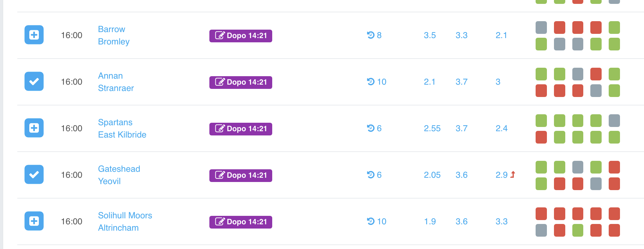Viewport: 644px width, 249px height.
Task: Open the Stranraer team link
Action: (116, 88)
